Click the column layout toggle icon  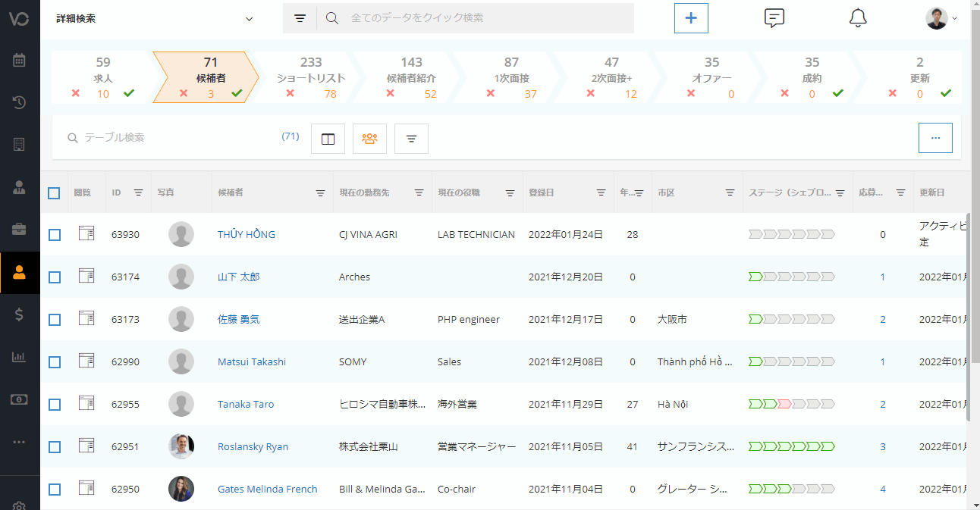pyautogui.click(x=328, y=139)
